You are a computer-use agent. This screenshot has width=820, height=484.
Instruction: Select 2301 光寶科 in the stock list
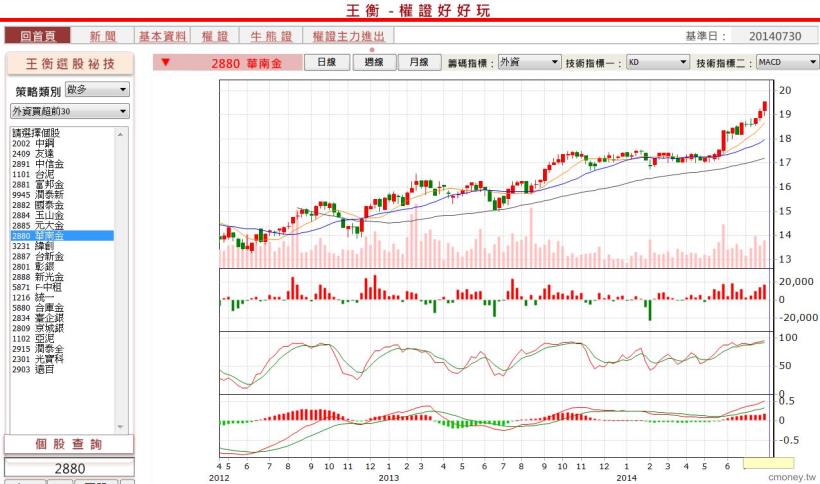point(62,359)
